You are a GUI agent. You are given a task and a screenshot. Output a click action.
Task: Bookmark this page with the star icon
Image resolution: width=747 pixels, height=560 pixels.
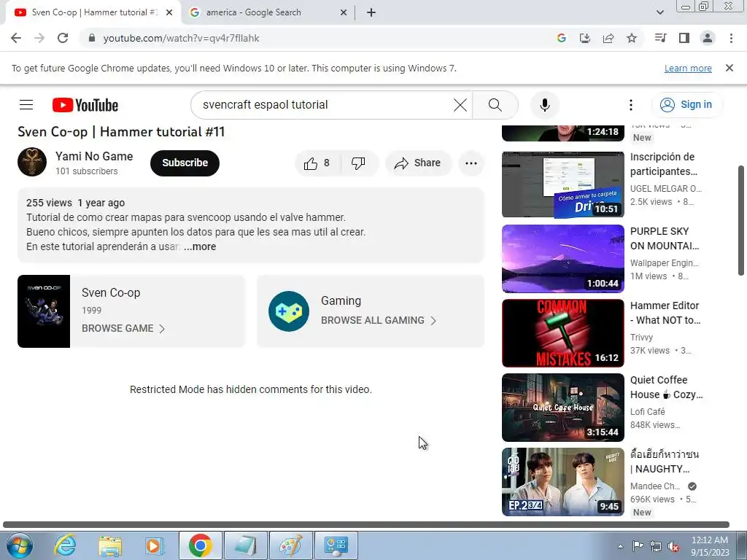click(x=632, y=38)
